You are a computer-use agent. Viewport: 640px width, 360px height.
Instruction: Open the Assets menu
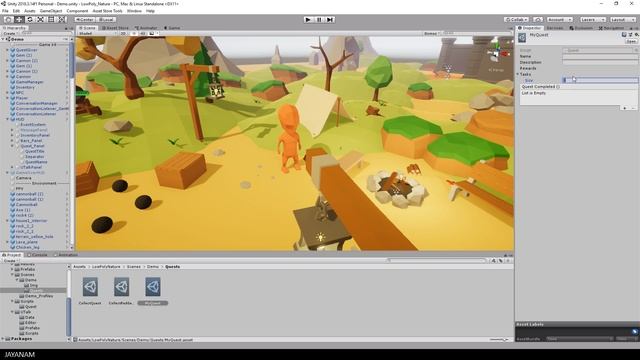point(30,11)
